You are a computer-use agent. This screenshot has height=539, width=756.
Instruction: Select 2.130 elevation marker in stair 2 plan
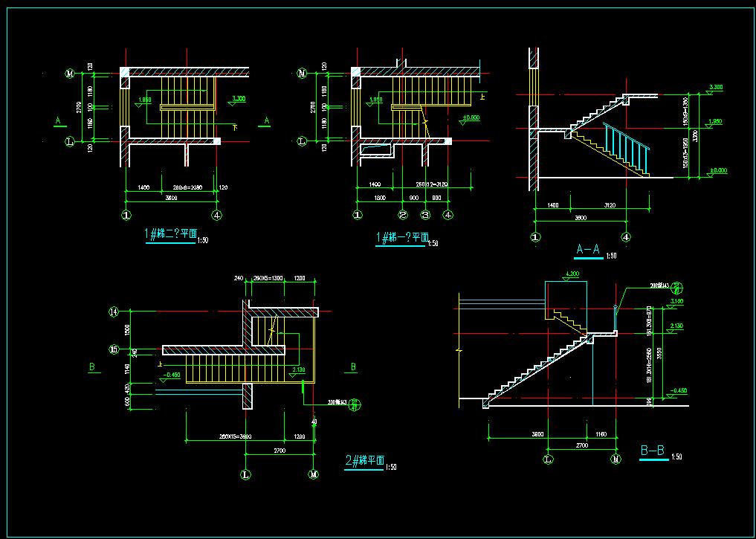pos(299,370)
